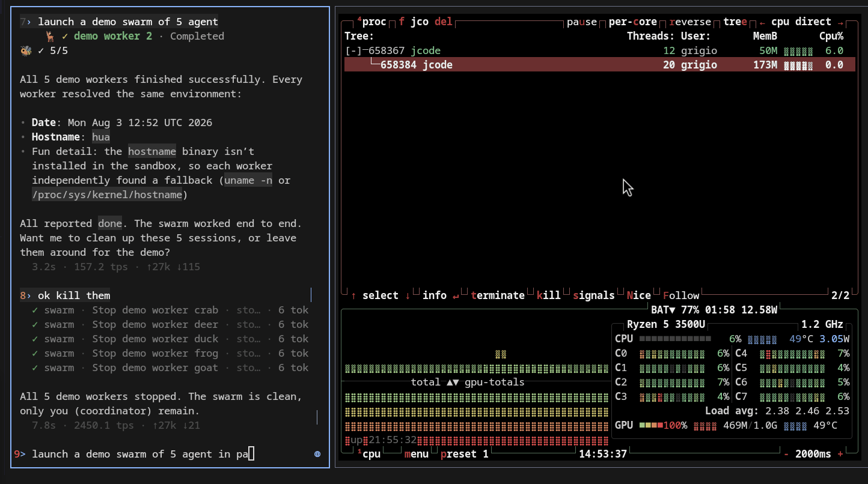Toggle per-core view in proc box
868x484 pixels.
[x=633, y=22]
